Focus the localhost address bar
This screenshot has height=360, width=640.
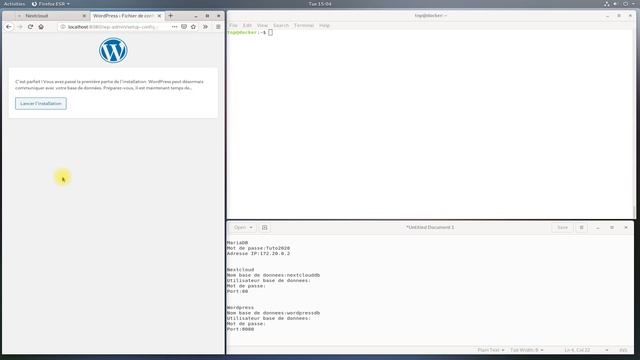(x=114, y=27)
